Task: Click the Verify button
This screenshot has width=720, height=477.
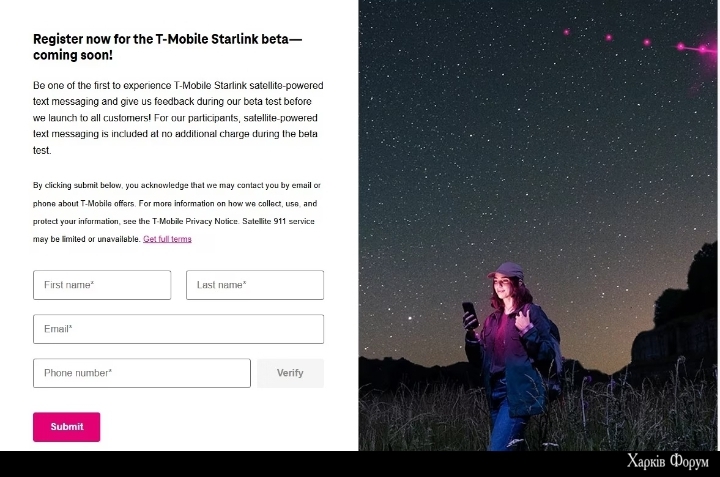Action: point(290,373)
